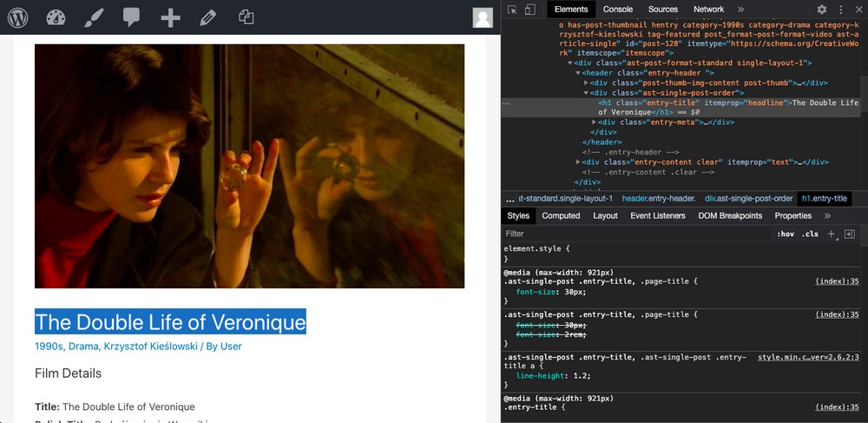Click the copy pages icon in admin bar
This screenshot has width=868, height=423.
click(246, 17)
